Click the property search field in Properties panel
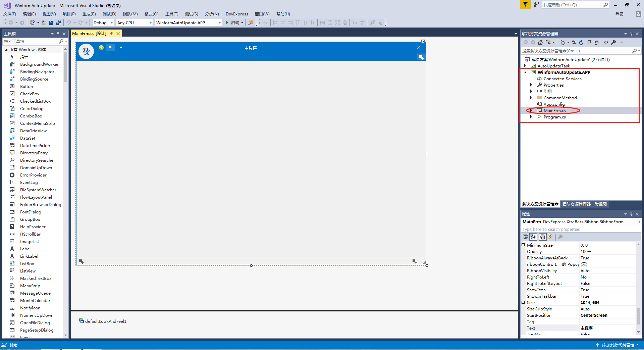Viewport: 644px width, 350px height. pos(581,229)
